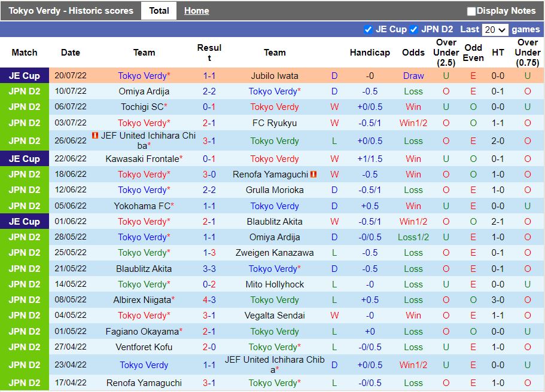This screenshot has height=392, width=545.
Task: Select Zweigen Kanazawa team name
Action: [x=275, y=253]
